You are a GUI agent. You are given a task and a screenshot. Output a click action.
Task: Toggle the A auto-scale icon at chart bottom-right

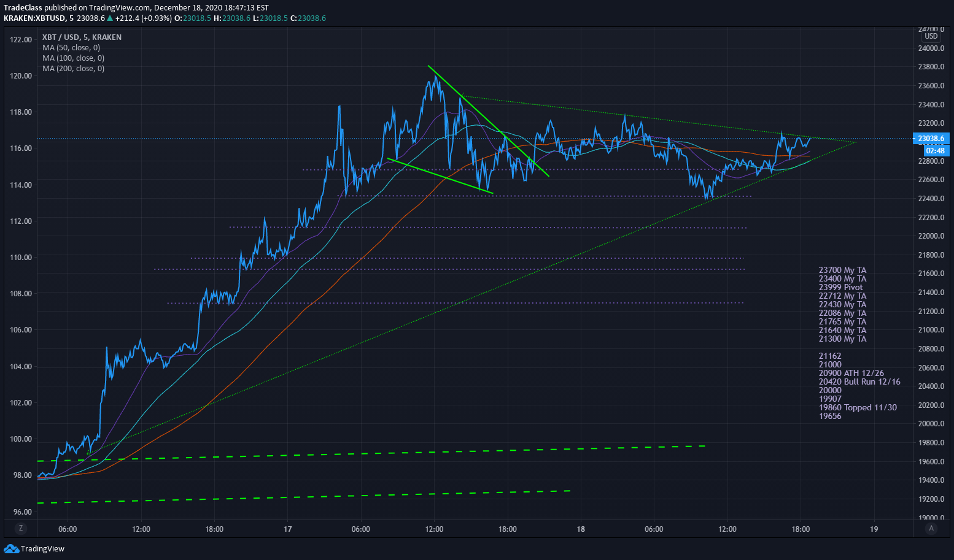(x=931, y=528)
